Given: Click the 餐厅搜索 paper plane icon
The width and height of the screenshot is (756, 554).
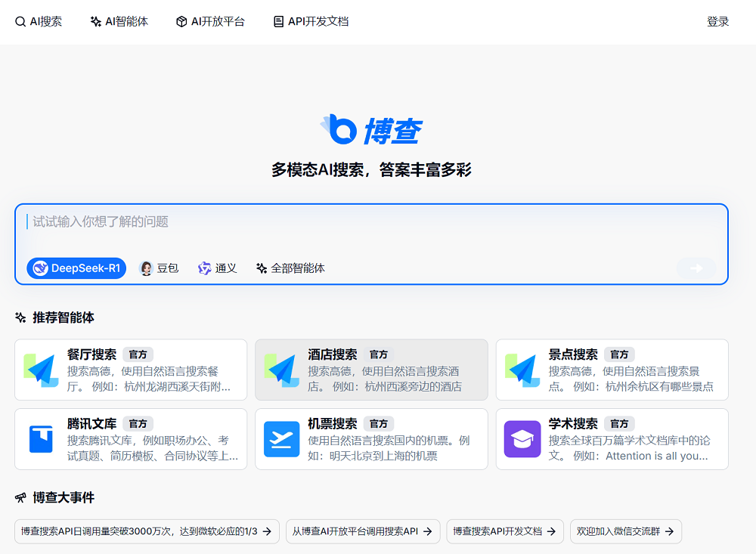Looking at the screenshot, I should point(41,370).
